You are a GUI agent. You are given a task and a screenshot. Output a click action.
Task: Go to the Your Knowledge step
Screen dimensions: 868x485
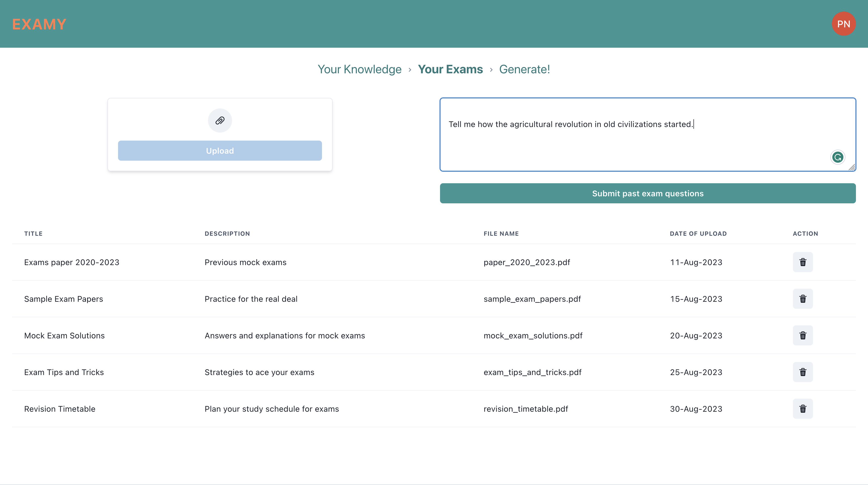pyautogui.click(x=359, y=69)
